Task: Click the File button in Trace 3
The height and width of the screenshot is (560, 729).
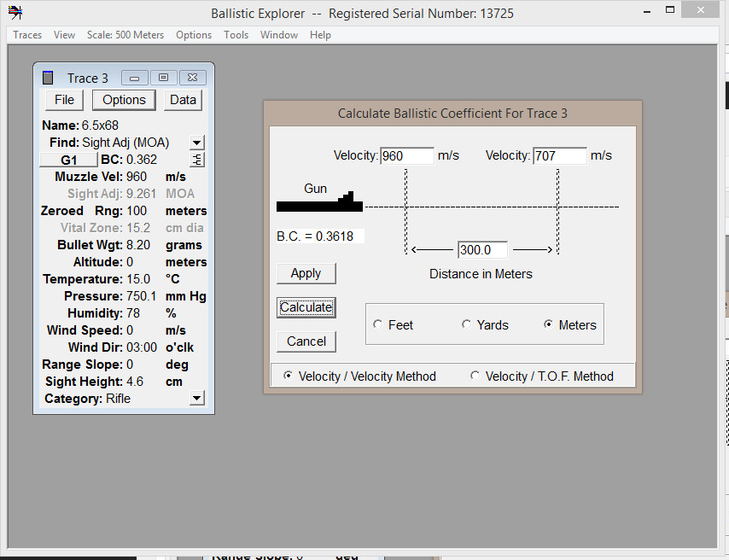Action: pyautogui.click(x=64, y=100)
